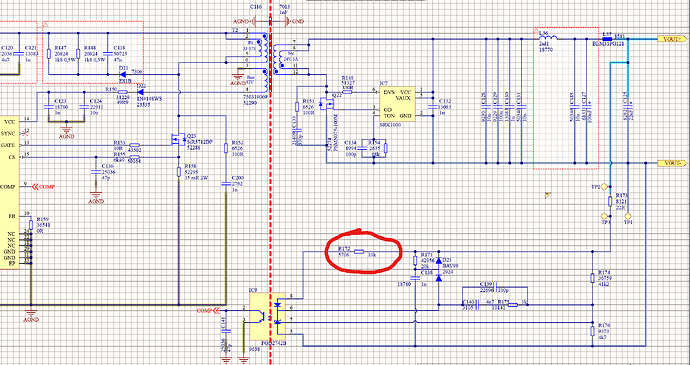
Task: Select resistor R151
Action: [297, 107]
